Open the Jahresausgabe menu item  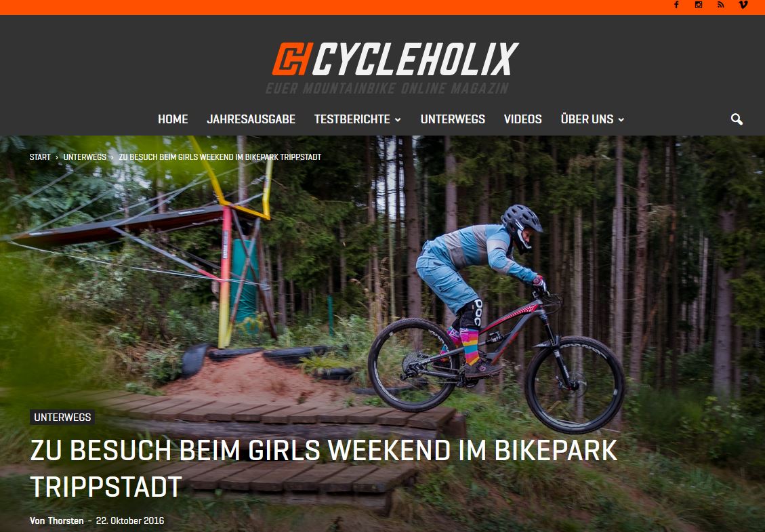251,119
